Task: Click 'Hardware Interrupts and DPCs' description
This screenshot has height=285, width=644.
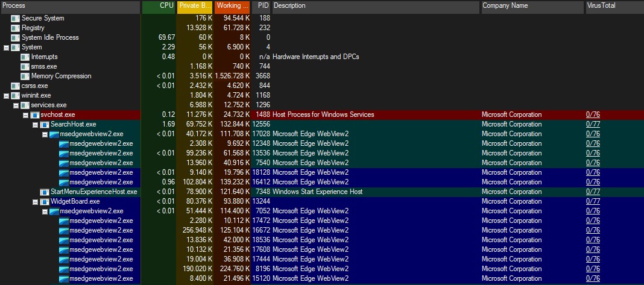Action: click(316, 57)
